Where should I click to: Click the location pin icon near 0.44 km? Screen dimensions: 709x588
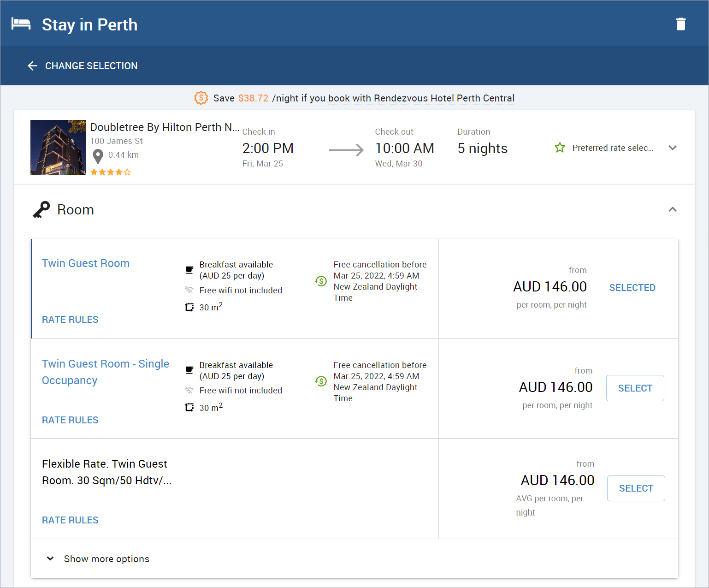click(x=98, y=157)
